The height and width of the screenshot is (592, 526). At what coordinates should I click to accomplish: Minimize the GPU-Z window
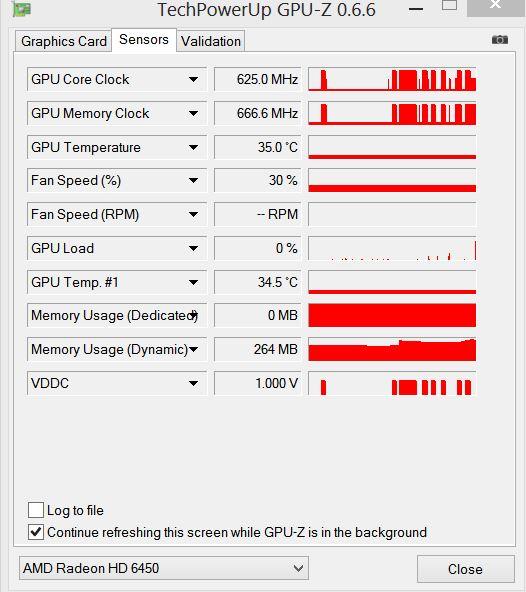click(x=416, y=9)
